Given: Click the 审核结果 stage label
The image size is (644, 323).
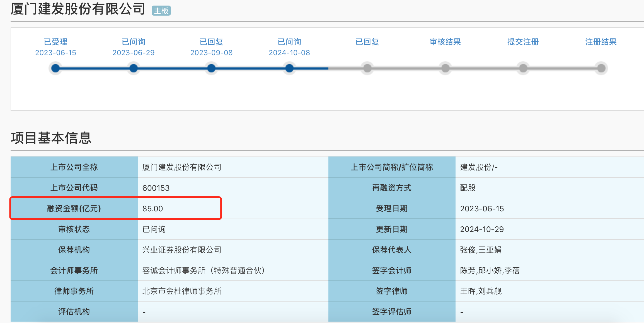Looking at the screenshot, I should pyautogui.click(x=445, y=42).
